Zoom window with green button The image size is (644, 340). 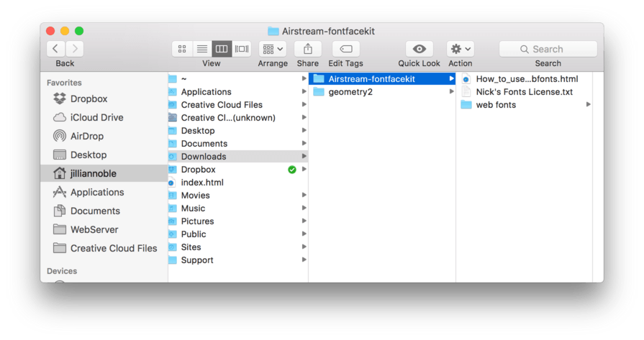pos(79,31)
